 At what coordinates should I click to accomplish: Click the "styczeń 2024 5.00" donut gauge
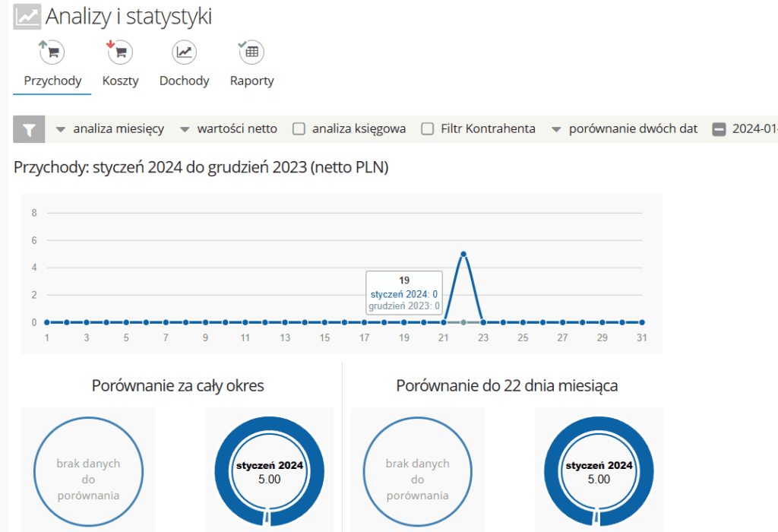[269, 470]
